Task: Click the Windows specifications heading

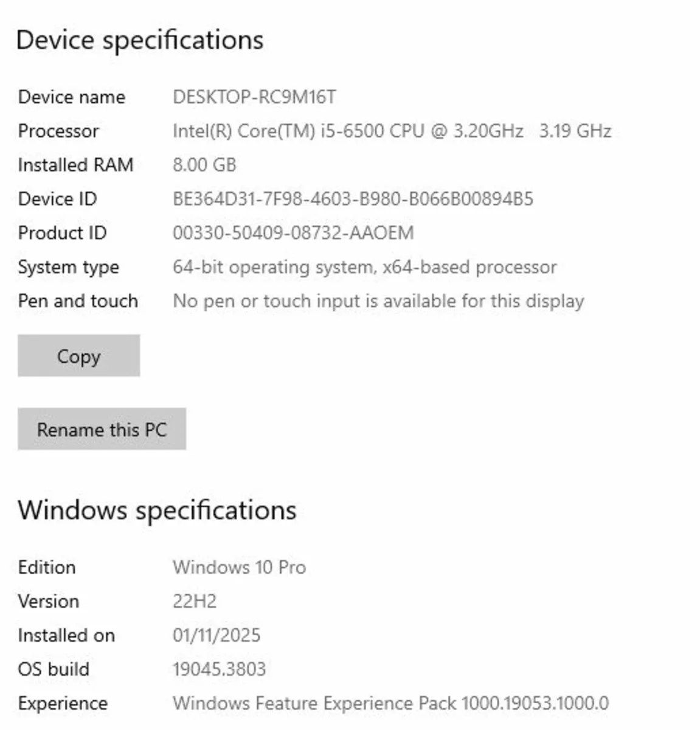Action: [x=157, y=510]
